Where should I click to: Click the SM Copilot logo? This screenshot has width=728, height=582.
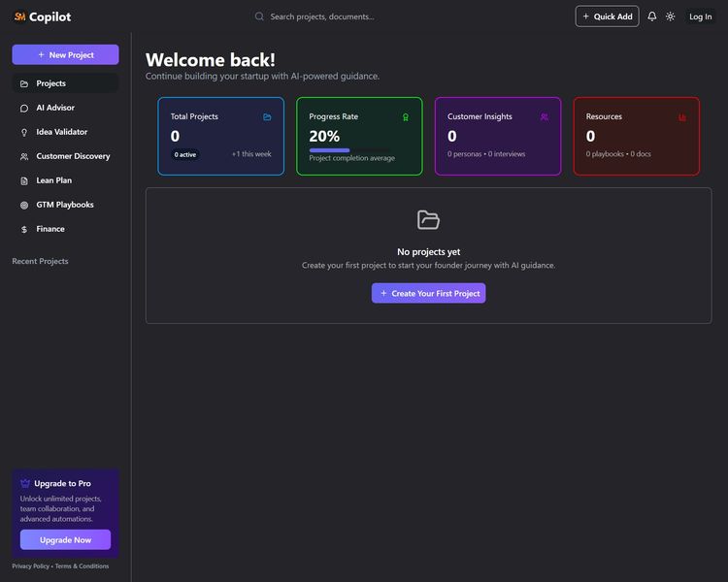click(x=43, y=16)
